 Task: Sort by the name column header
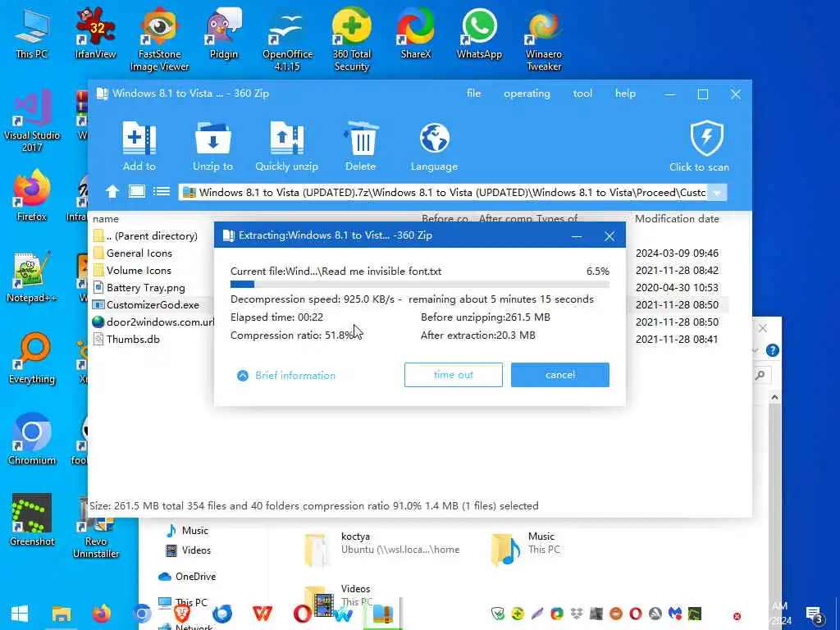tap(106, 218)
